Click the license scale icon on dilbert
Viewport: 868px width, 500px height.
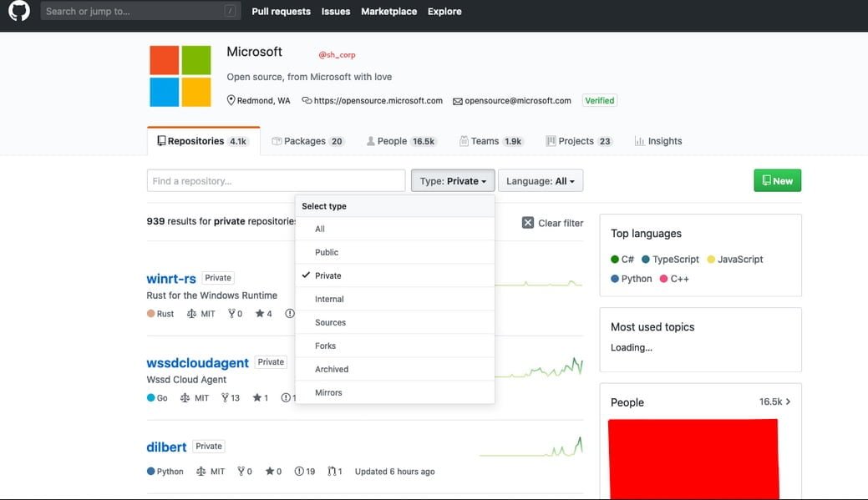click(201, 472)
